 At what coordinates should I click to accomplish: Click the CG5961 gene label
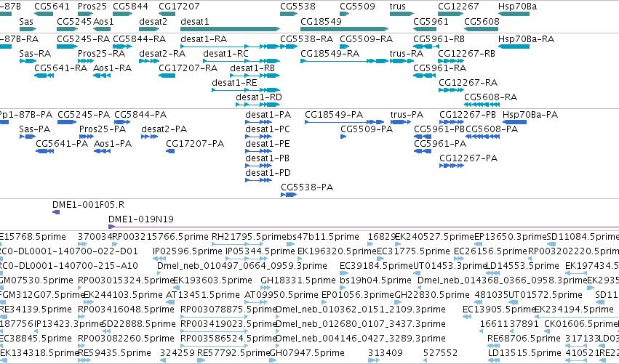431,22
